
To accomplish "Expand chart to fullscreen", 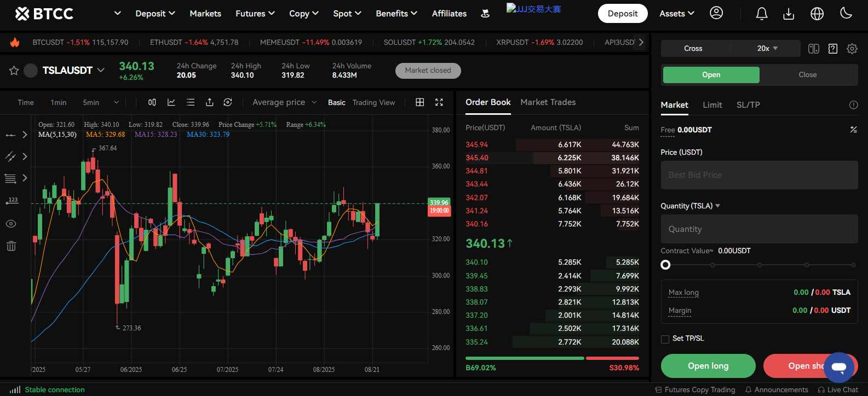I will point(439,102).
